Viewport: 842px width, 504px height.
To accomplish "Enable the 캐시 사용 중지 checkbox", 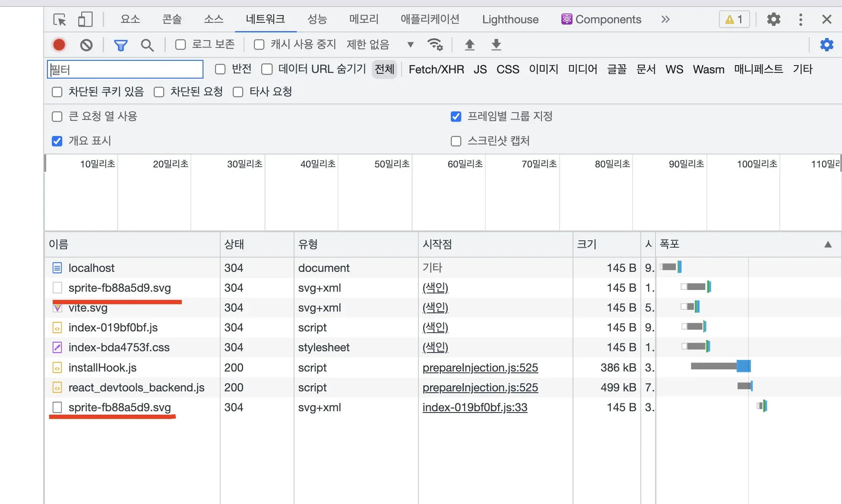I will coord(259,44).
